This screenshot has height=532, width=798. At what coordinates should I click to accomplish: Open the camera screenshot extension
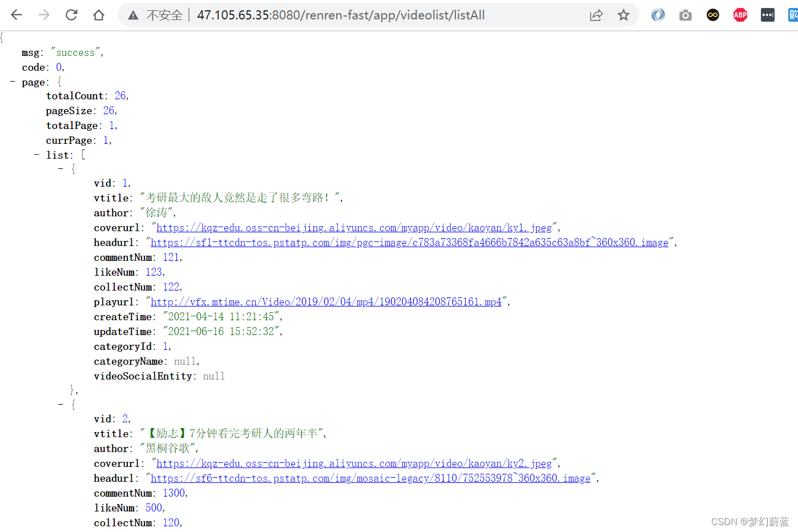[x=686, y=15]
